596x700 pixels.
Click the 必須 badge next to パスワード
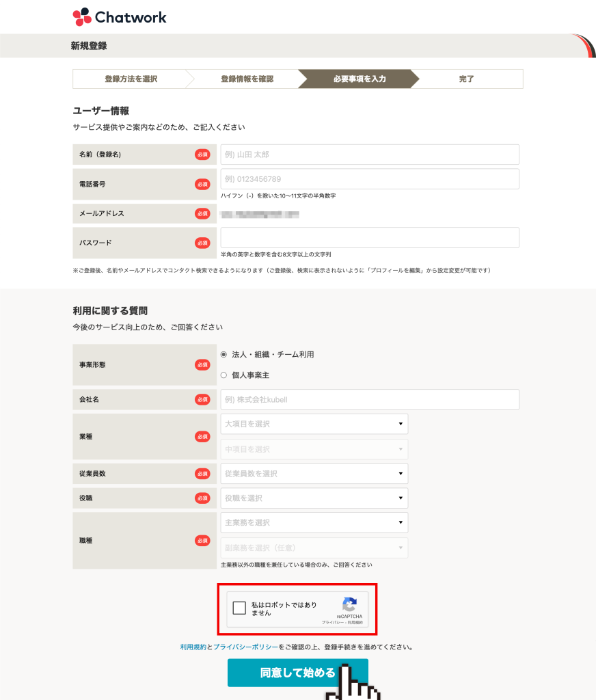point(202,243)
